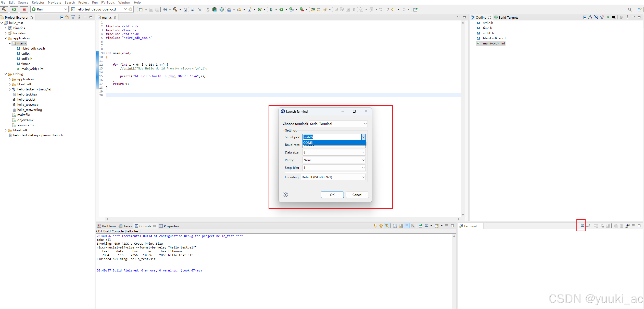Toggle Word Wrap in Console toolbar

pyautogui.click(x=407, y=226)
